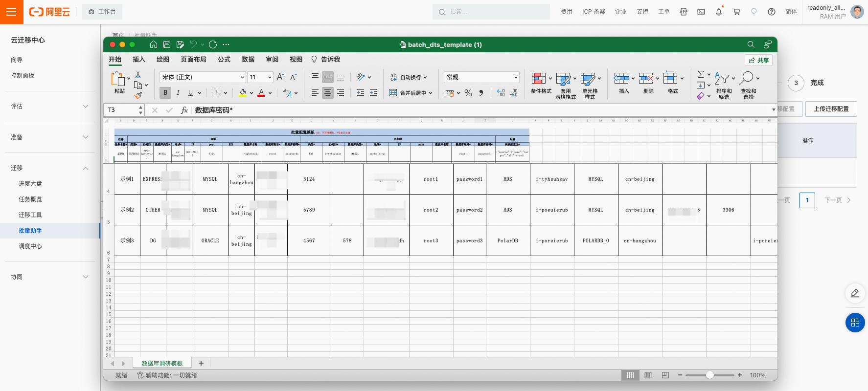Open the notification bell in Alibaba Cloud header

pyautogui.click(x=719, y=12)
